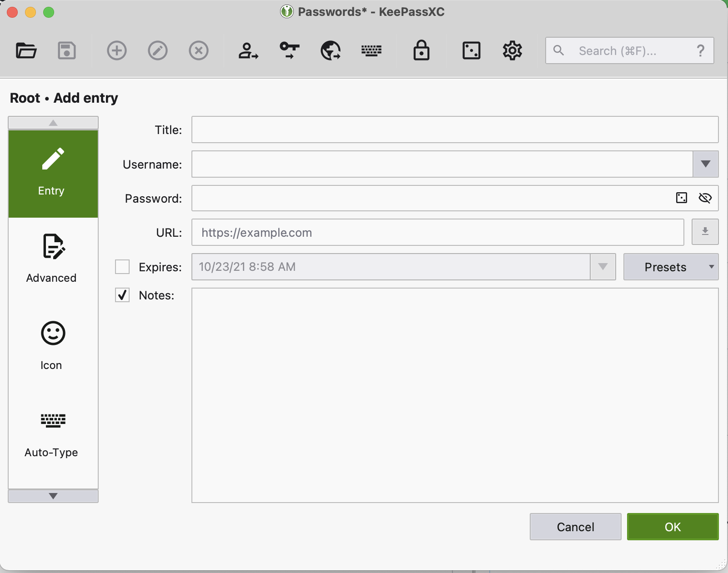Copy password key icon in toolbar
Viewport: 728px width, 573px height.
point(290,50)
